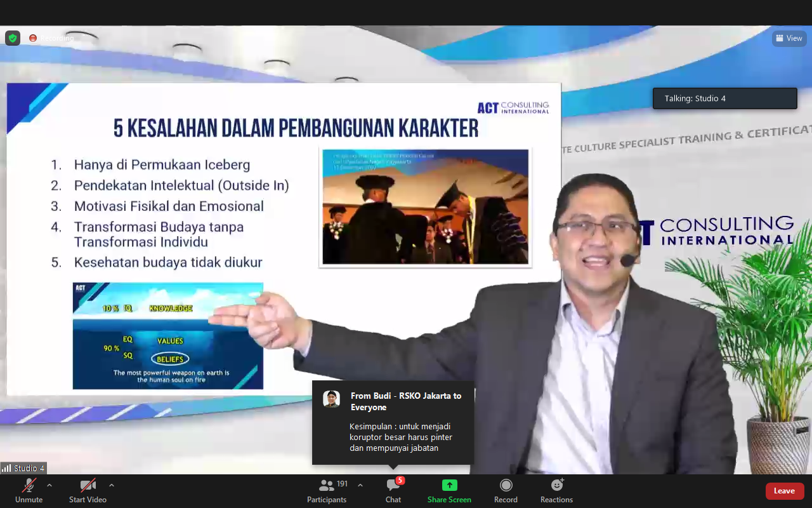Click the signal bars icon beside Studio 4
Viewport: 812px width, 508px height.
tap(7, 468)
